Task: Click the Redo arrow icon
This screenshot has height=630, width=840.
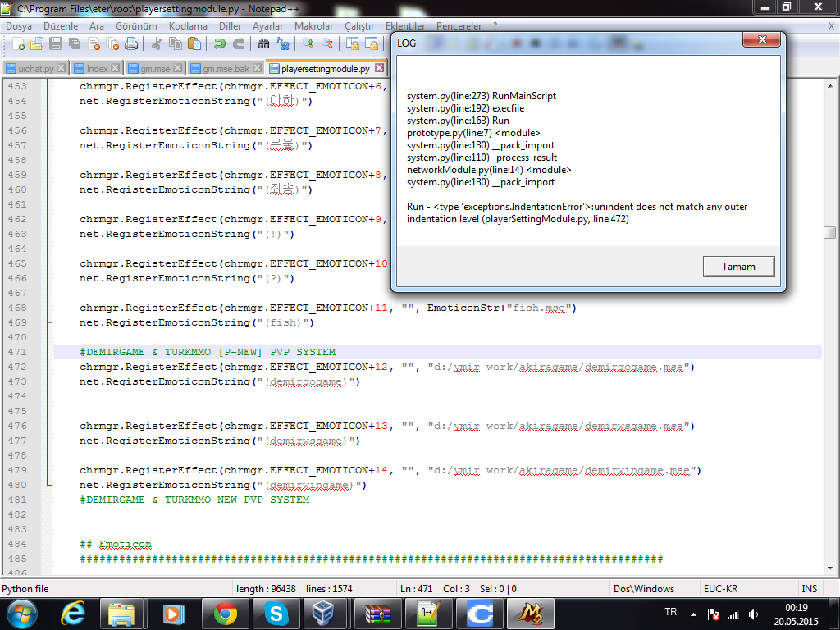Action: 239,44
